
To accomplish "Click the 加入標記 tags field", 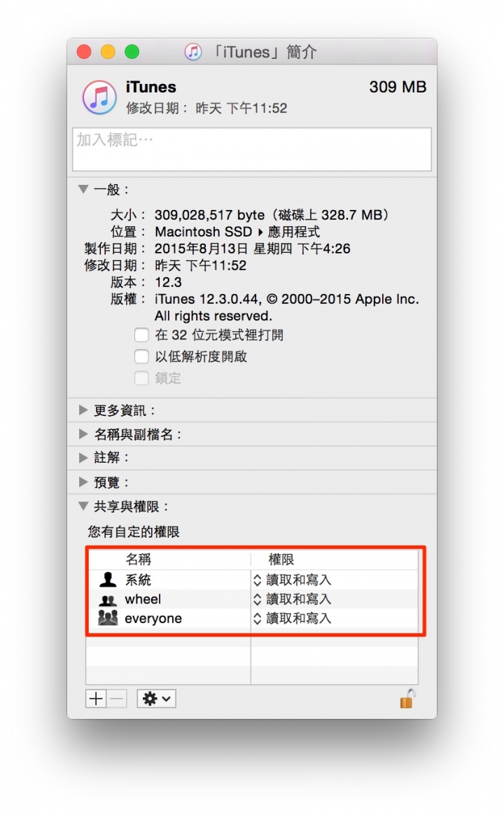I will (x=252, y=149).
